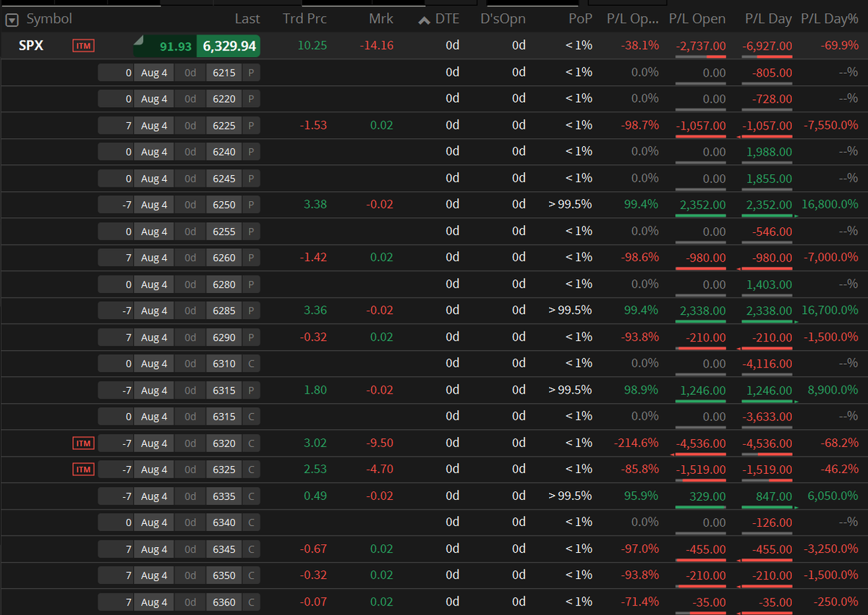
Task: Sort by the Symbol column header
Action: pyautogui.click(x=49, y=20)
